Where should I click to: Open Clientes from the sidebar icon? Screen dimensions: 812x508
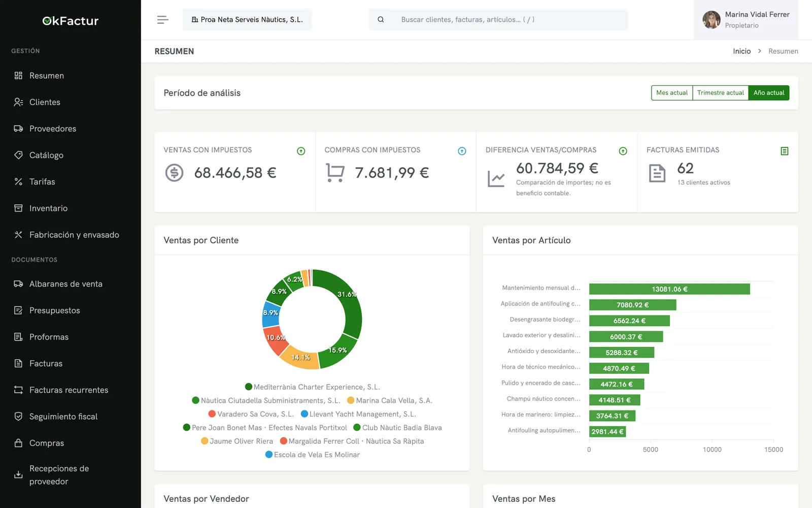(18, 102)
